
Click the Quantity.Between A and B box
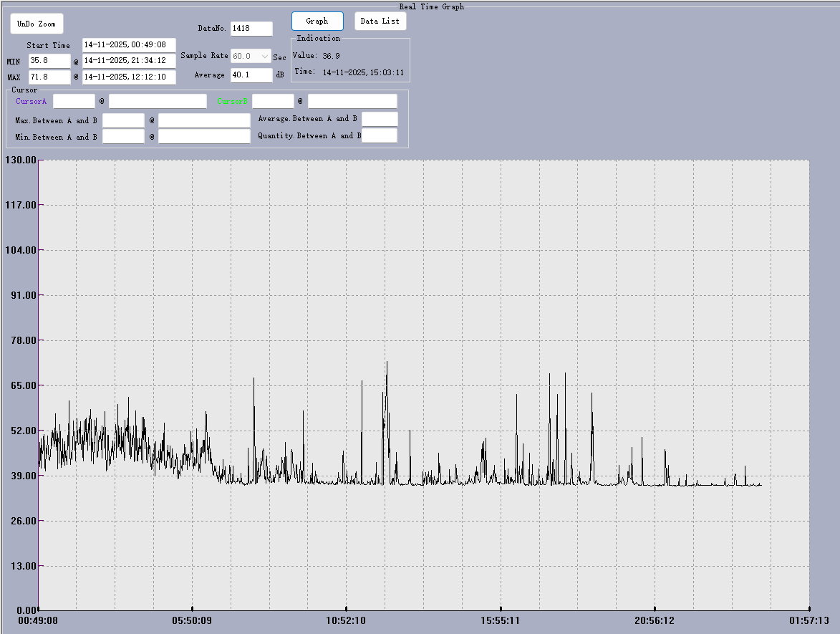click(x=380, y=136)
